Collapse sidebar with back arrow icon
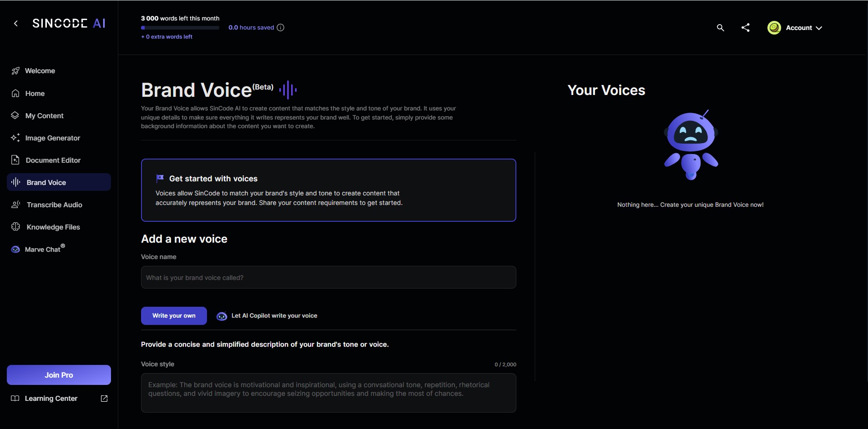 16,23
